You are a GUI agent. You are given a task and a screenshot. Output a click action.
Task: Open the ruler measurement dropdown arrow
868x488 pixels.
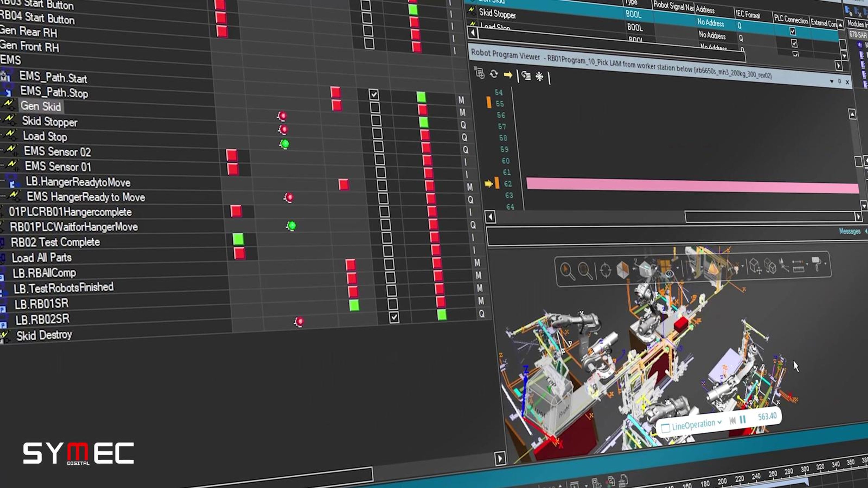tap(807, 264)
